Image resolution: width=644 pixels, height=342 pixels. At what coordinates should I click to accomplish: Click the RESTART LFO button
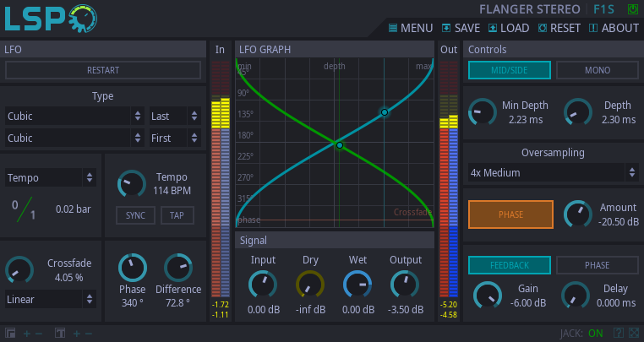(103, 70)
